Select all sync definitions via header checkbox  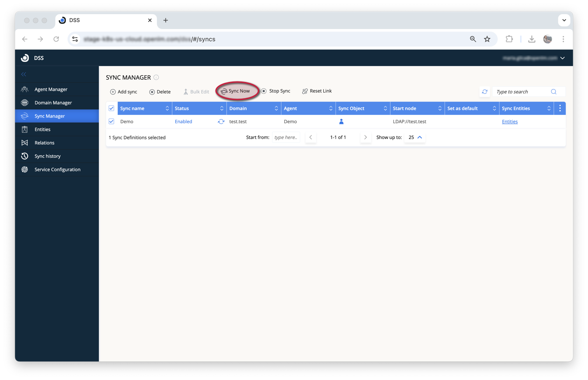tap(111, 108)
